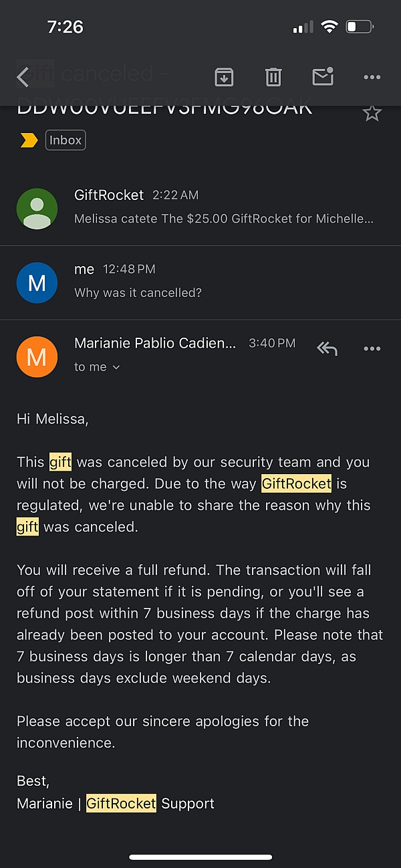Archive this email conversation
Screen dimensions: 401x868
click(x=224, y=77)
